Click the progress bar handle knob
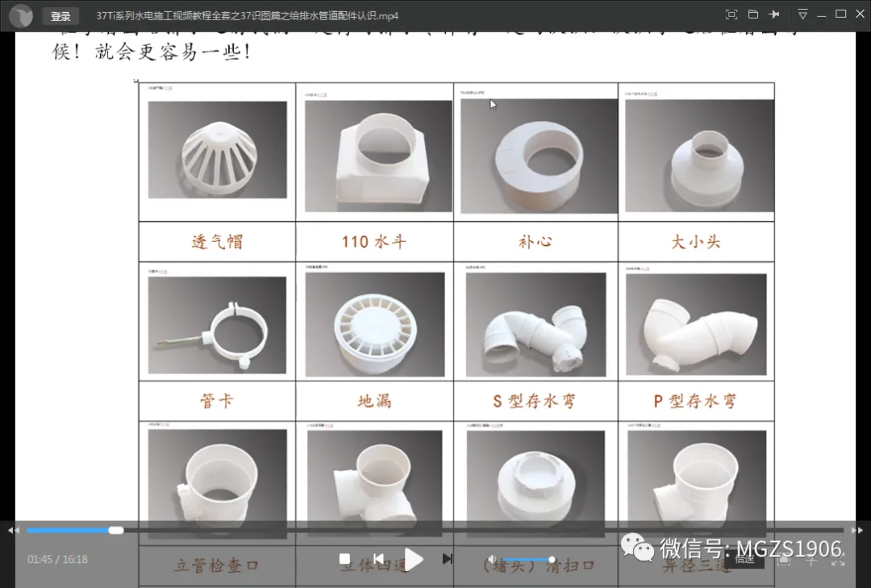Image resolution: width=871 pixels, height=588 pixels. (116, 530)
